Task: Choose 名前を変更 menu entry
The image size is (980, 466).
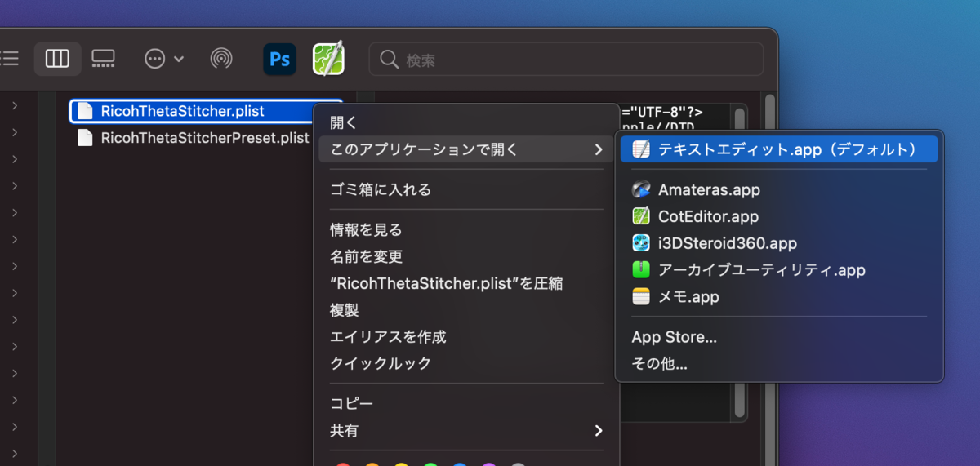Action: 466,257
